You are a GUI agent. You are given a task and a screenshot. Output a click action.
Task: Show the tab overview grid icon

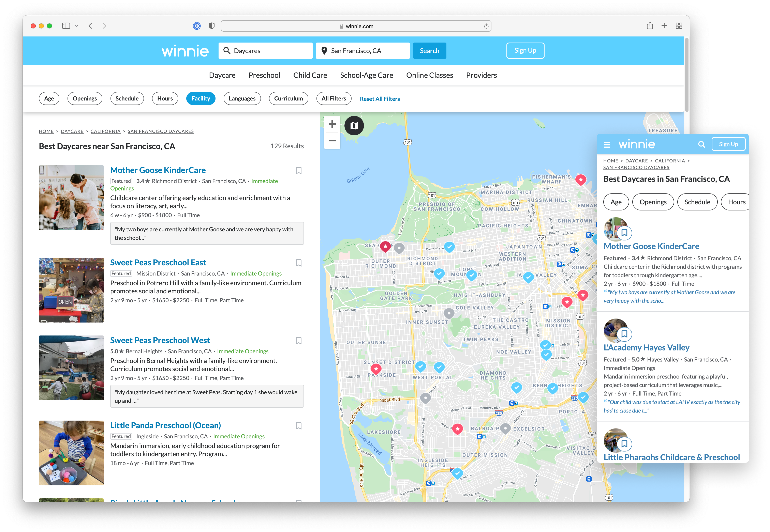679,26
